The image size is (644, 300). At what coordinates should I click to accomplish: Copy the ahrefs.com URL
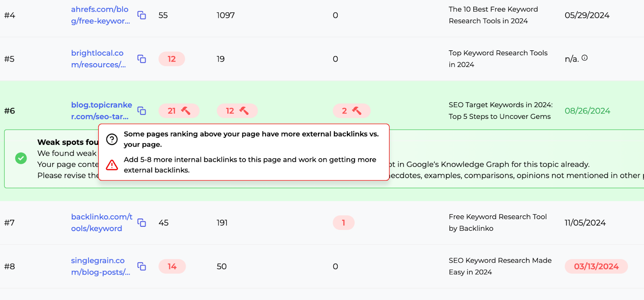click(x=142, y=15)
